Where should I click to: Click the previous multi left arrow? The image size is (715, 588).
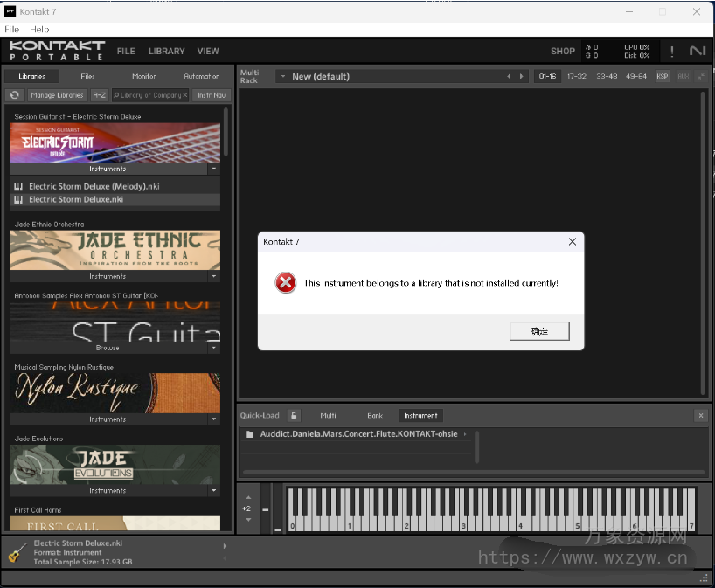pos(509,77)
